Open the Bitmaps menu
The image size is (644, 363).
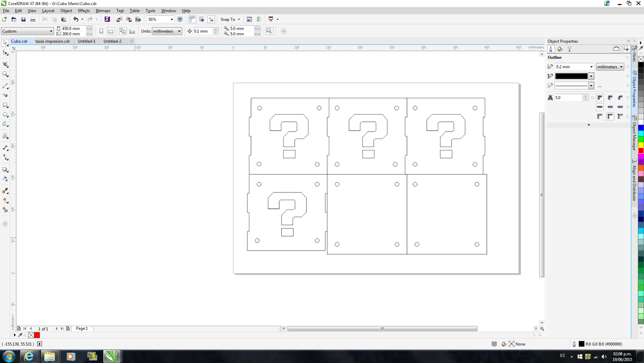pyautogui.click(x=103, y=10)
